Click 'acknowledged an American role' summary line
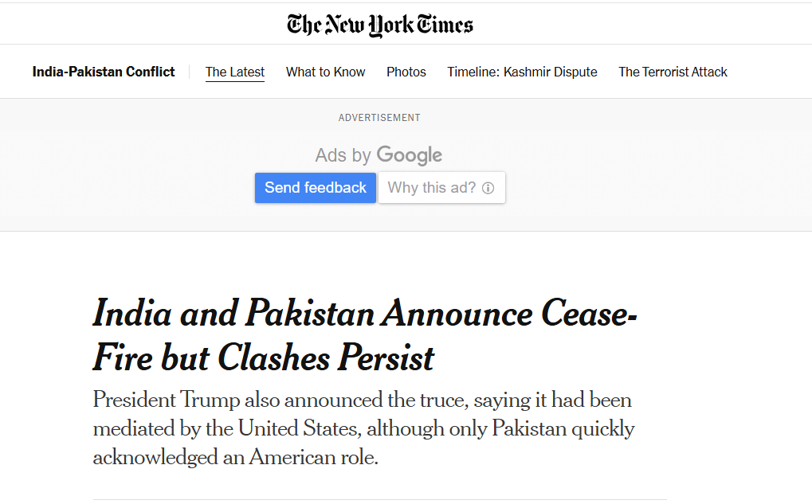This screenshot has width=812, height=504. coord(235,458)
